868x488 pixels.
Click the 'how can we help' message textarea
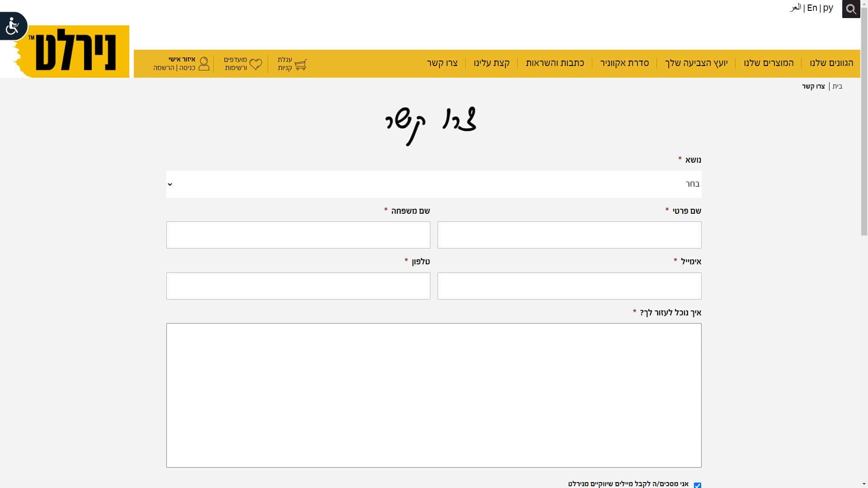pyautogui.click(x=434, y=395)
